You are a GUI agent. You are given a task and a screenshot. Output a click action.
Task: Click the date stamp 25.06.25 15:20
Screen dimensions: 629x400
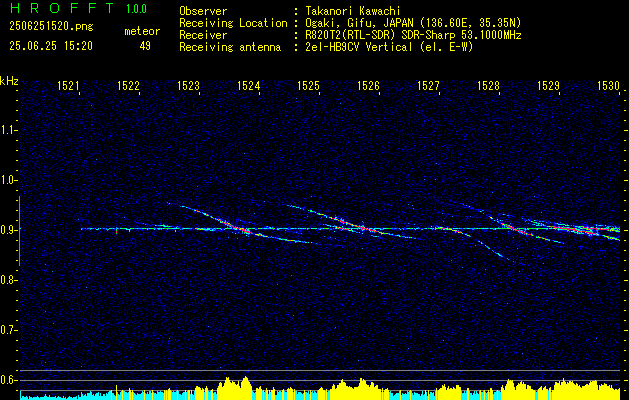51,46
